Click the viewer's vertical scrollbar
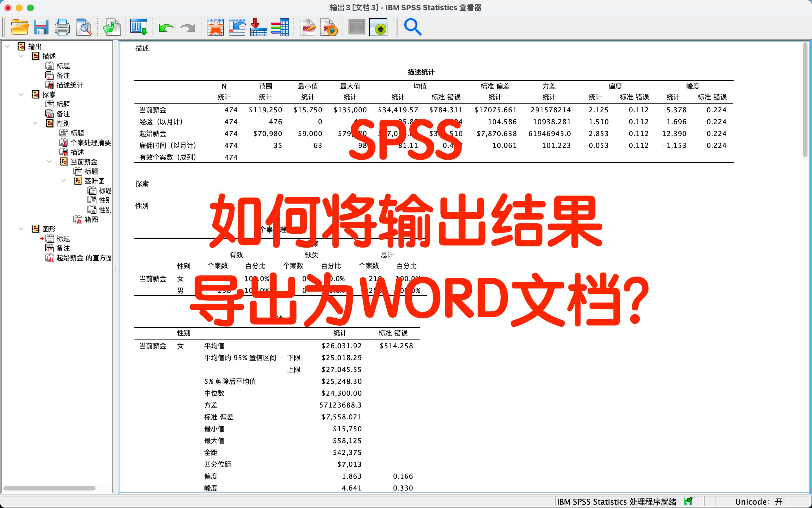Viewport: 812px width, 508px height. (x=805, y=99)
